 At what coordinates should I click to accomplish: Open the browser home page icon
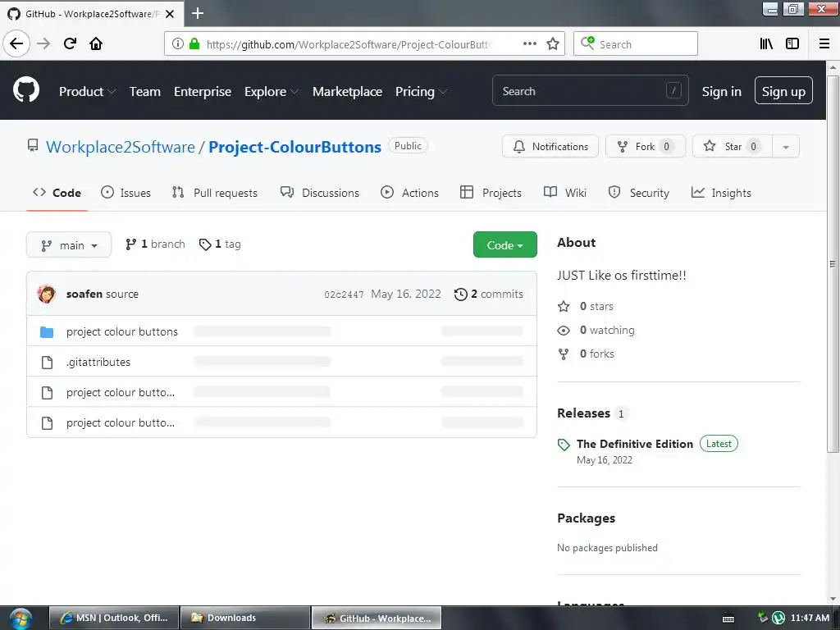coord(96,43)
